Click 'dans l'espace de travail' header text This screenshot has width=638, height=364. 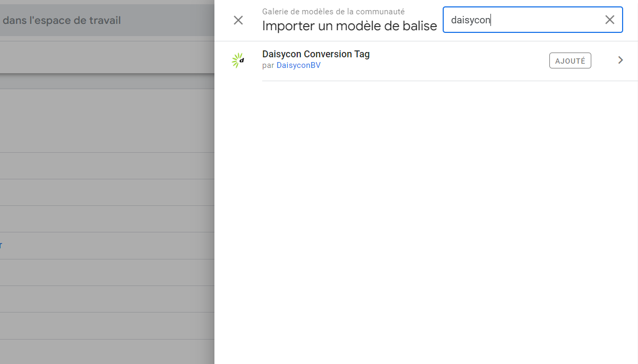pos(62,21)
